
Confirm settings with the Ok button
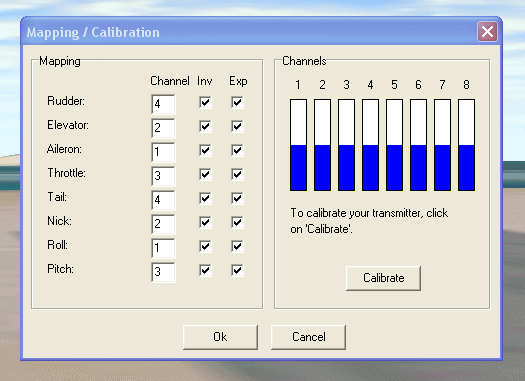[220, 337]
